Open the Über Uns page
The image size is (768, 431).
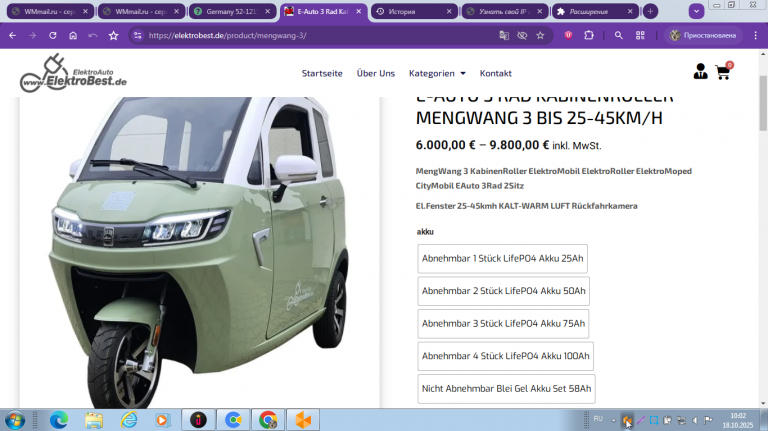point(376,73)
